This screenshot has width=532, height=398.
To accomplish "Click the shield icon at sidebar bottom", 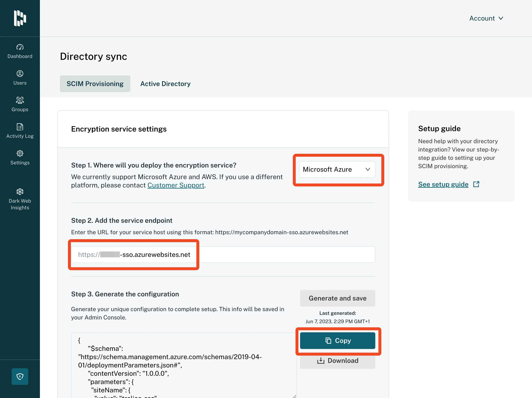I will (x=20, y=376).
